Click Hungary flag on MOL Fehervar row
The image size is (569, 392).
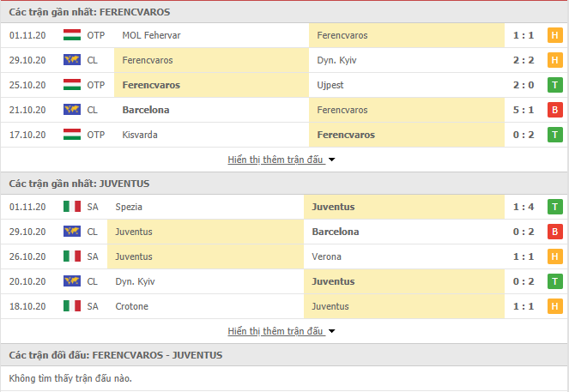tap(72, 35)
